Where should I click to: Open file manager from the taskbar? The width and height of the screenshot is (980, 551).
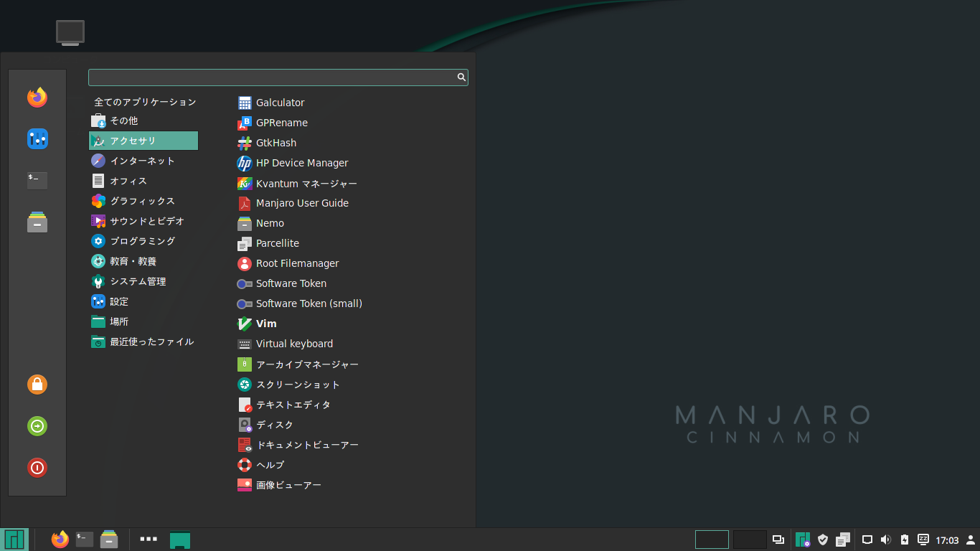(109, 539)
